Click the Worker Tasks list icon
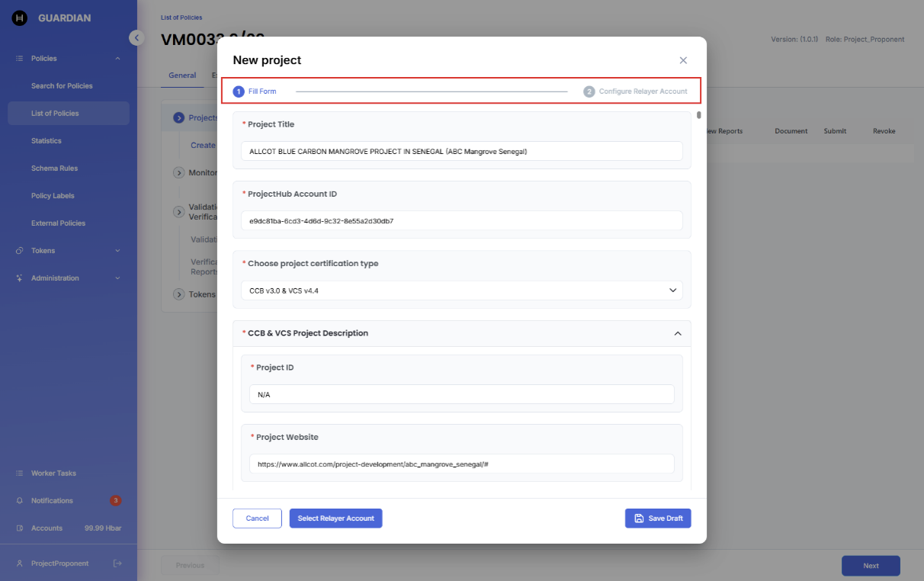 pyautogui.click(x=20, y=473)
